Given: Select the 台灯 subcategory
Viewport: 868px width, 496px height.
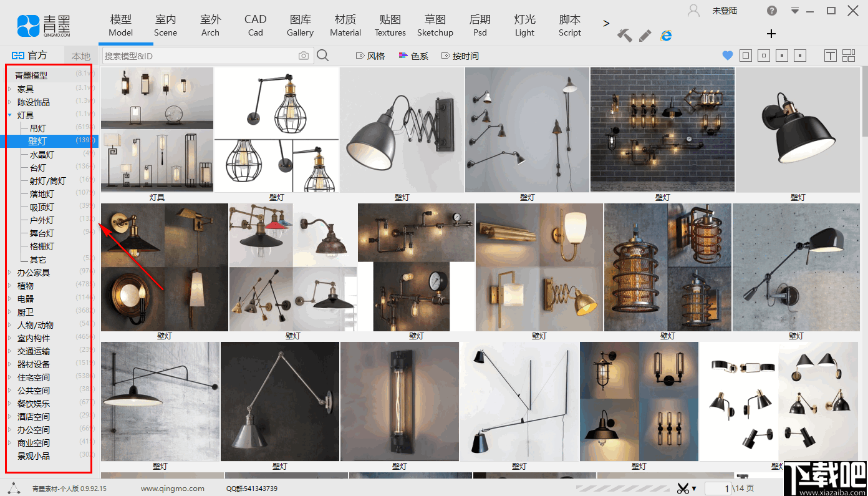Looking at the screenshot, I should tap(38, 168).
